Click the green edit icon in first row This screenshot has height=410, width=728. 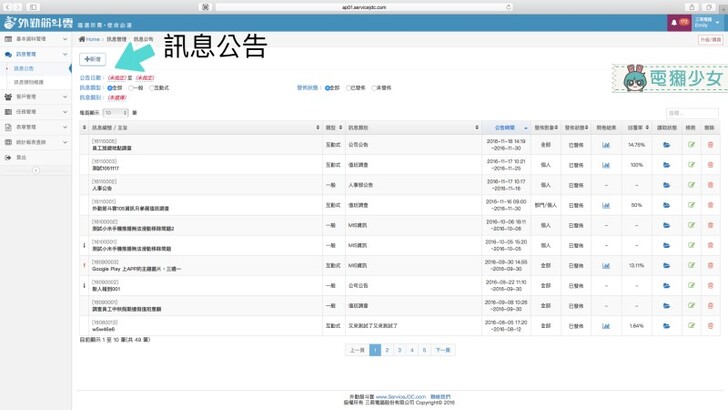[x=691, y=145]
